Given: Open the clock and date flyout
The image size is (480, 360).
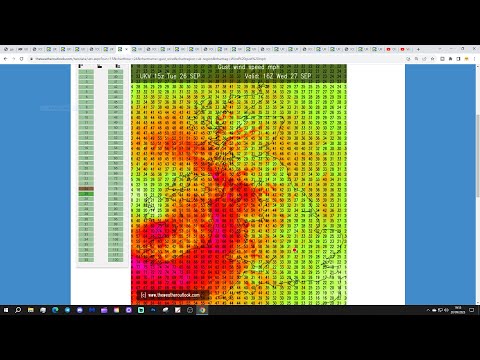Looking at the screenshot, I should (458, 310).
